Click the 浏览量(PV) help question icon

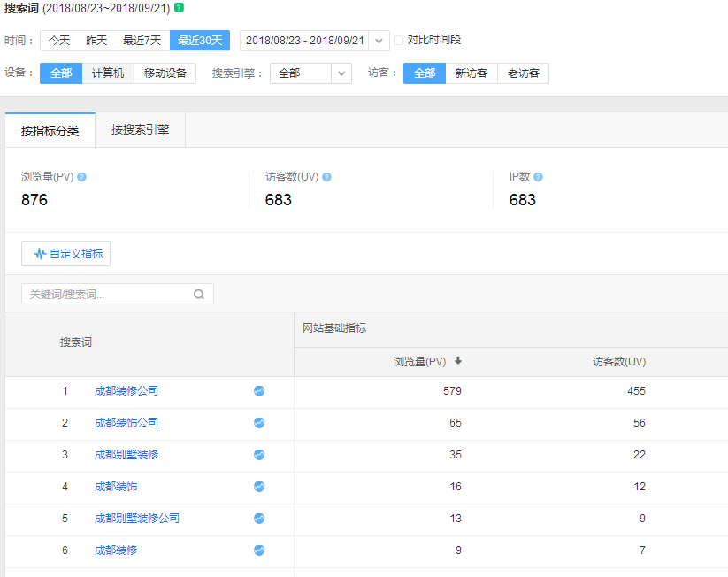tap(82, 176)
